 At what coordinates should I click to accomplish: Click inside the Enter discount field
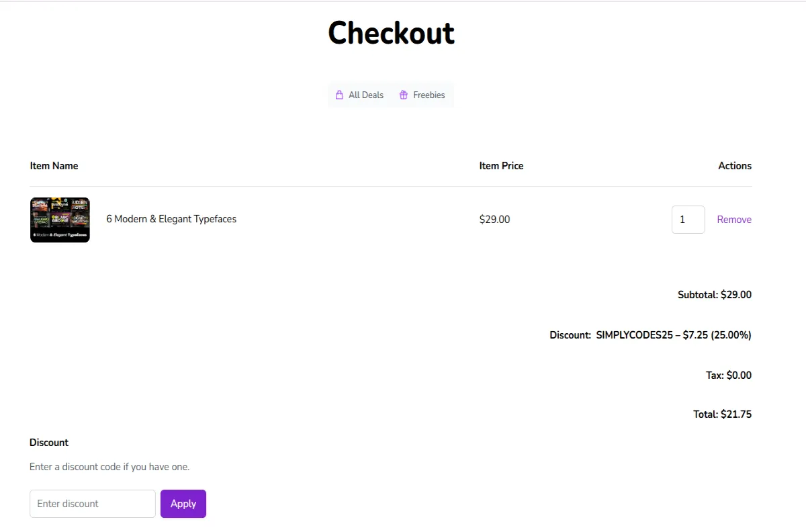pos(92,503)
